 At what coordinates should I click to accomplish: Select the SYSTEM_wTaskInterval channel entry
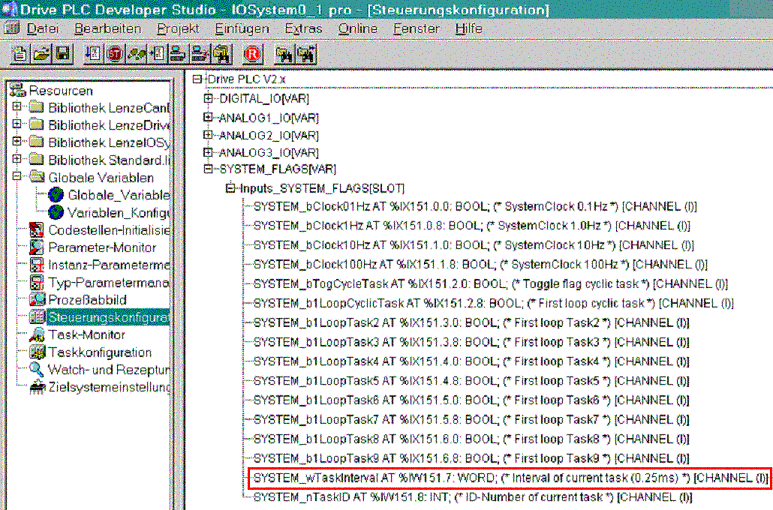pyautogui.click(x=510, y=479)
